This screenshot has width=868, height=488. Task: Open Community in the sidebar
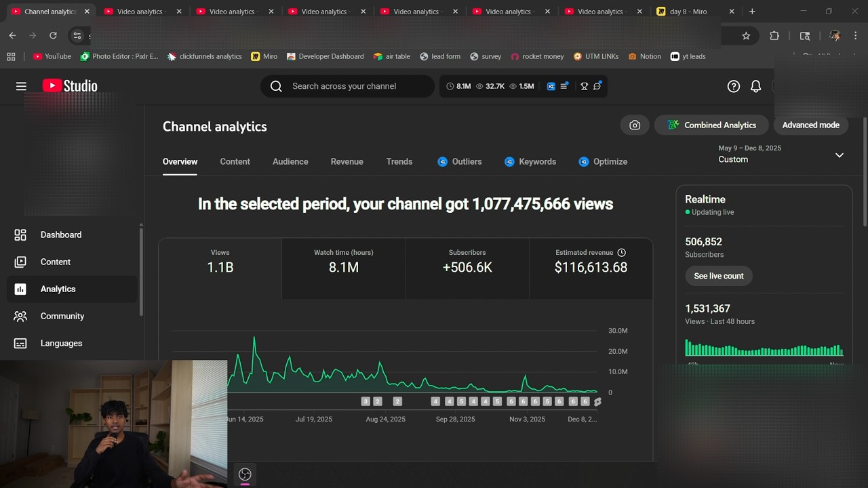[72, 316]
